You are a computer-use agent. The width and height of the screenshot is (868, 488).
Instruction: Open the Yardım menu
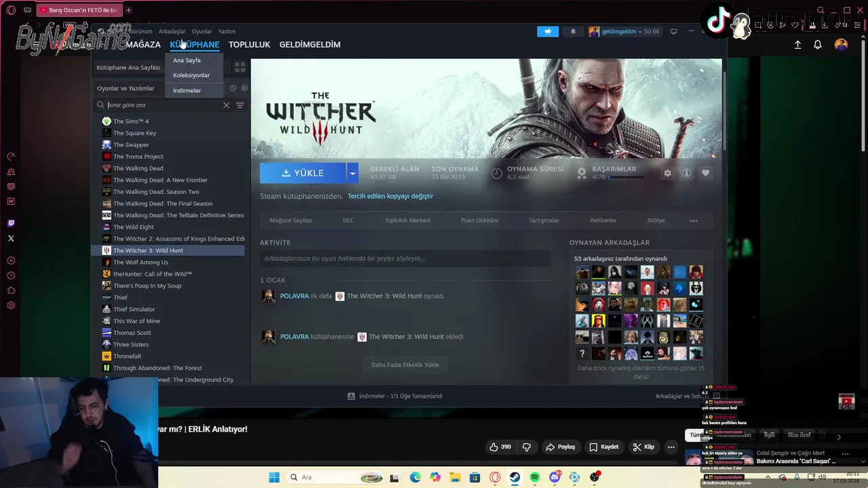tap(226, 31)
